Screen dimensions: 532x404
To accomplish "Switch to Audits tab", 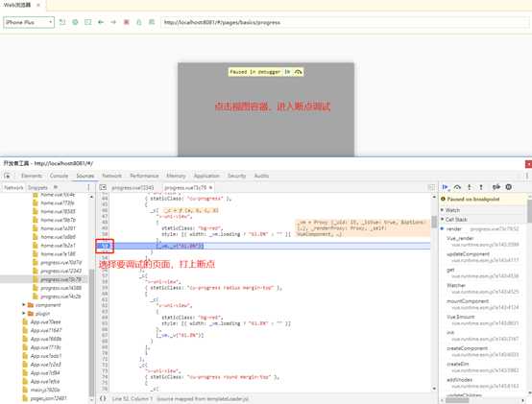I will click(261, 176).
